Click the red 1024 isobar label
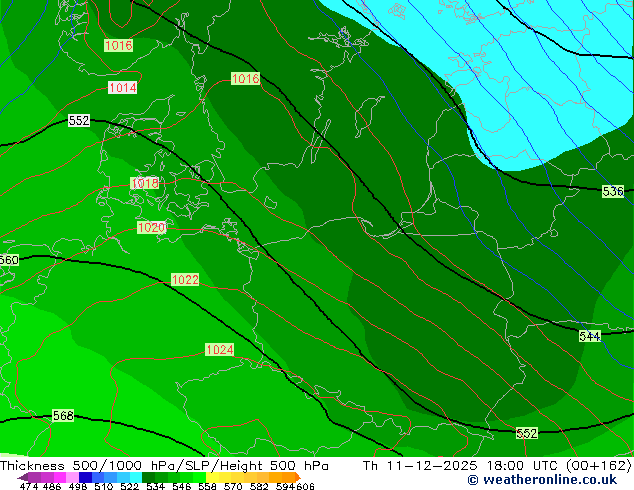634x490 pixels. pos(219,349)
